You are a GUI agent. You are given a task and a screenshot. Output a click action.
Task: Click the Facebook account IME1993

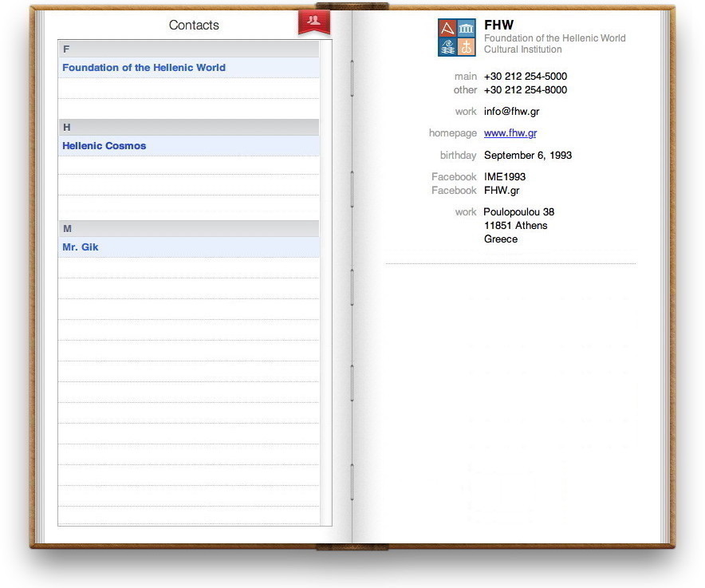[x=505, y=177]
